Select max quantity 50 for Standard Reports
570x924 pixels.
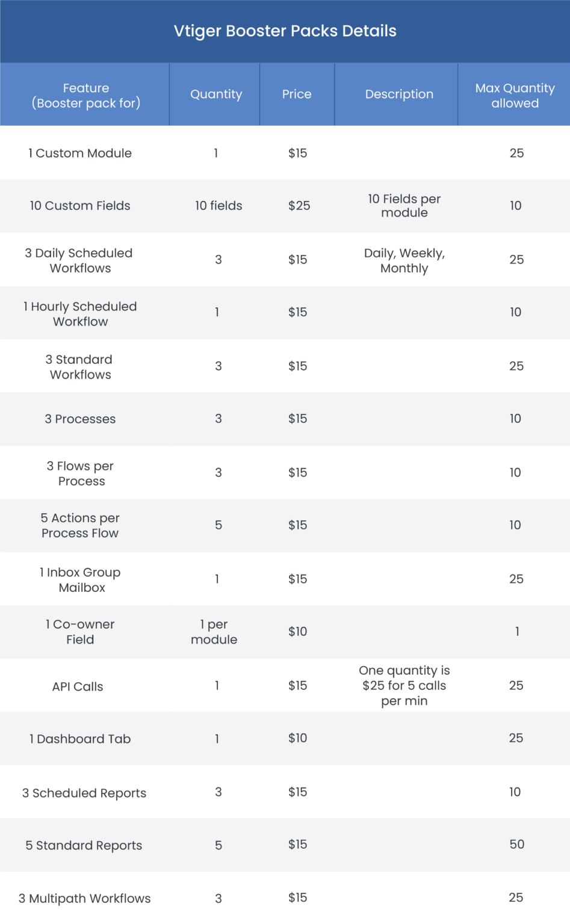[516, 845]
